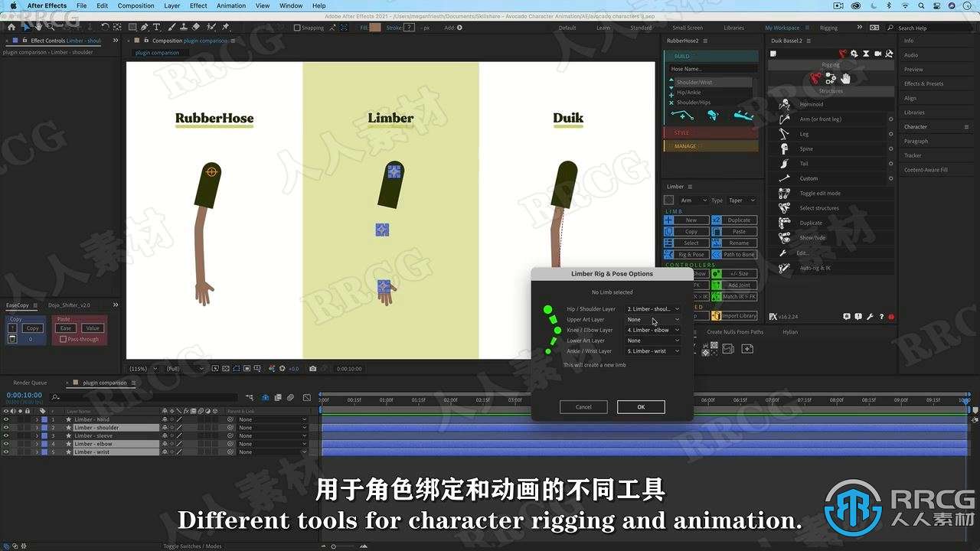The height and width of the screenshot is (551, 980).
Task: Open the Upper Art Layer dropdown
Action: (x=653, y=320)
